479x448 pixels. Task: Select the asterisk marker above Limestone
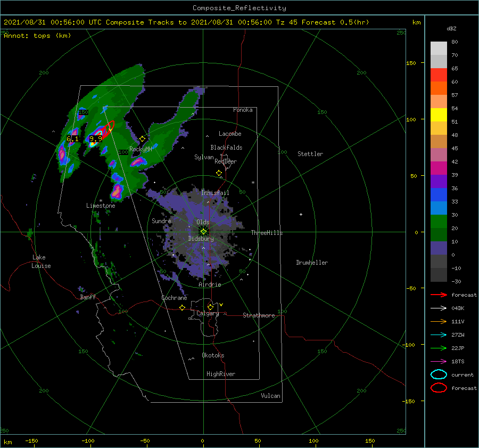[x=101, y=201]
